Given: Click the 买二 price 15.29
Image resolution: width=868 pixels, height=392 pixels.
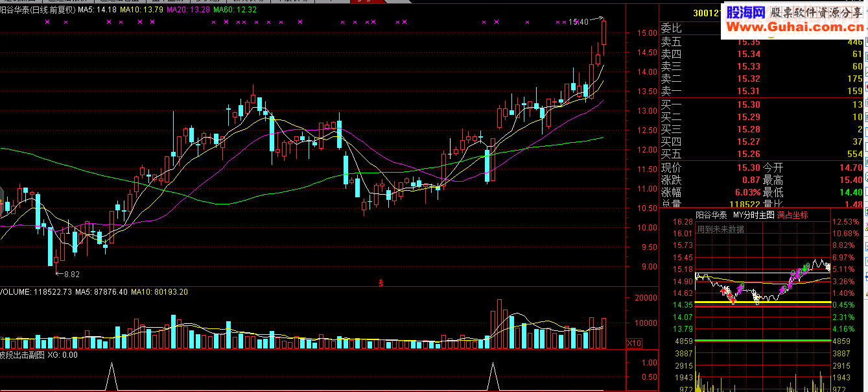Looking at the screenshot, I should pyautogui.click(x=749, y=117).
